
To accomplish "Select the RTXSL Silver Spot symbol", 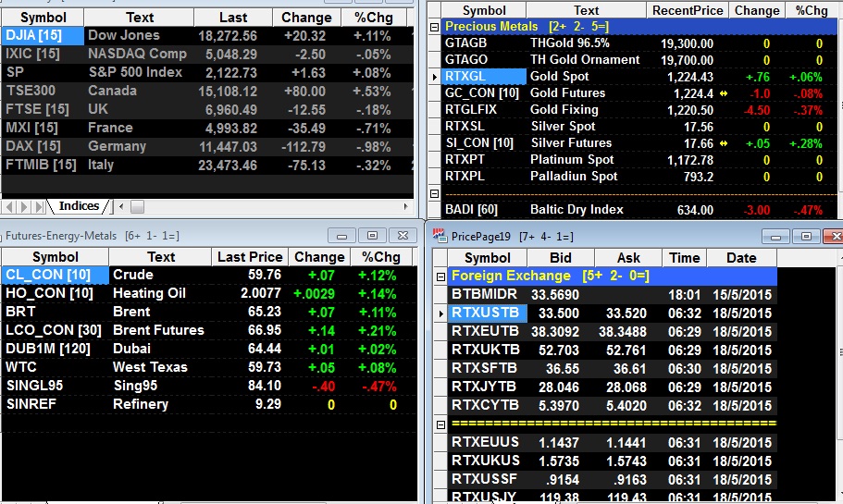I will pyautogui.click(x=465, y=127).
